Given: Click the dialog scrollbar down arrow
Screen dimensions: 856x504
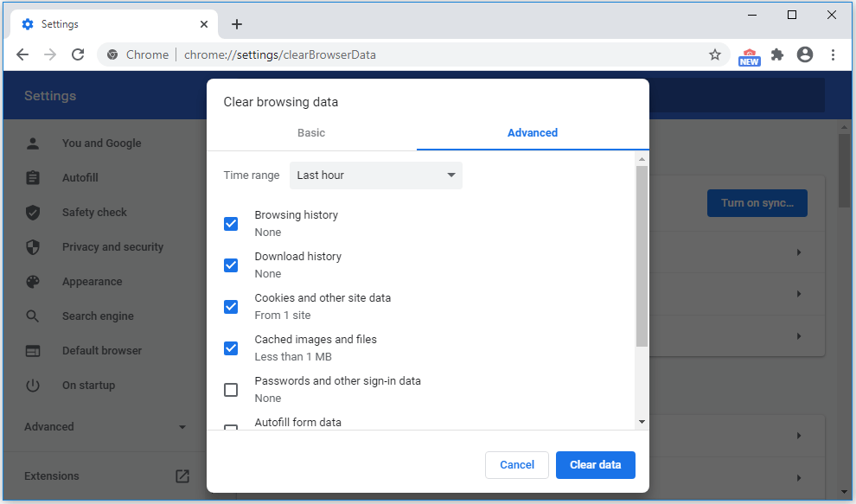Looking at the screenshot, I should tap(642, 422).
